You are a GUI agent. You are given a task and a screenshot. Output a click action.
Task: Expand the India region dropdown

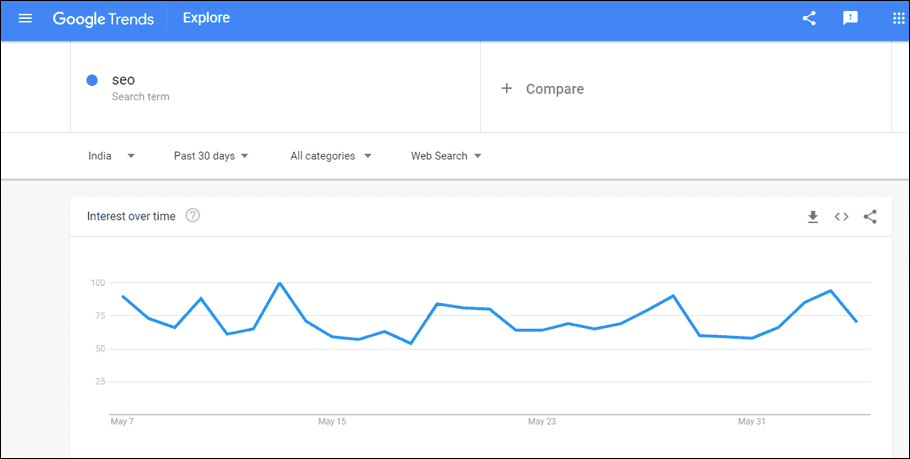click(111, 156)
